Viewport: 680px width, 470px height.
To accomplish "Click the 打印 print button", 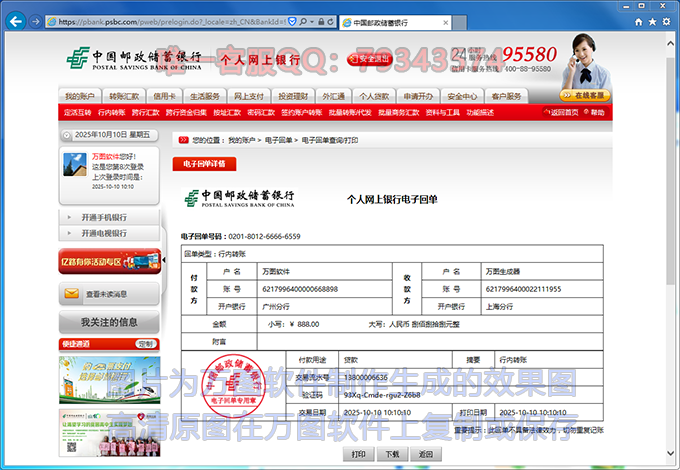I will (x=359, y=453).
